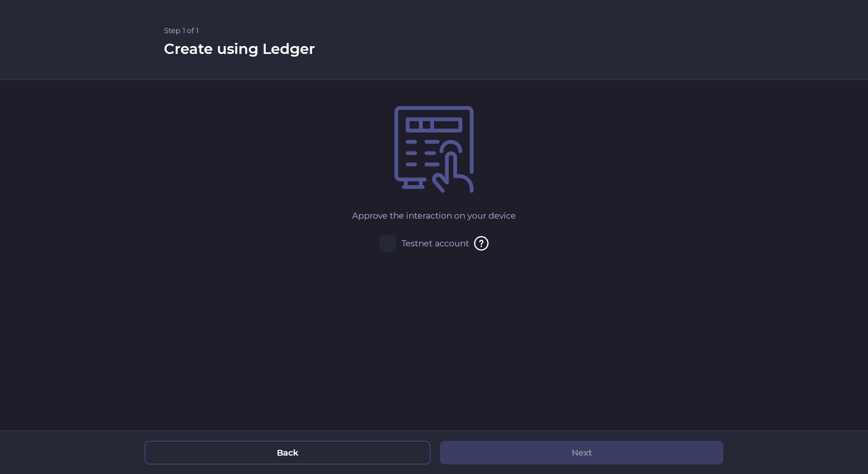
Task: Toggle Testnet via its text label
Action: coord(435,243)
